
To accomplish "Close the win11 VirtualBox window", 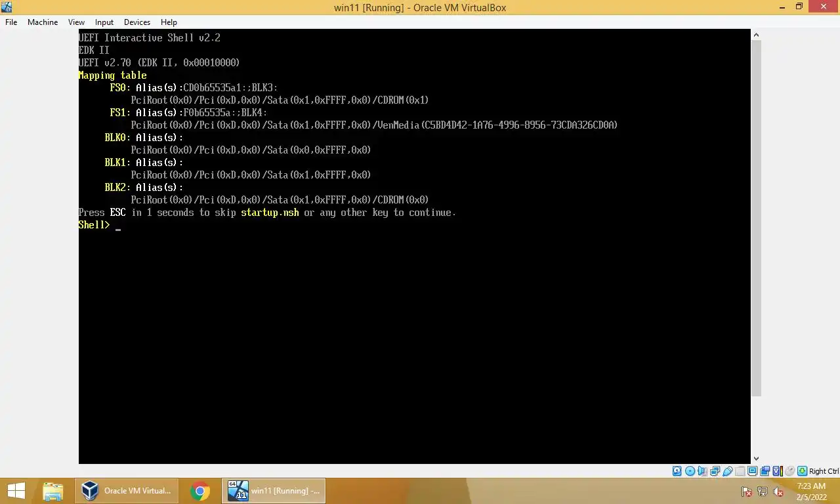I will pyautogui.click(x=823, y=7).
